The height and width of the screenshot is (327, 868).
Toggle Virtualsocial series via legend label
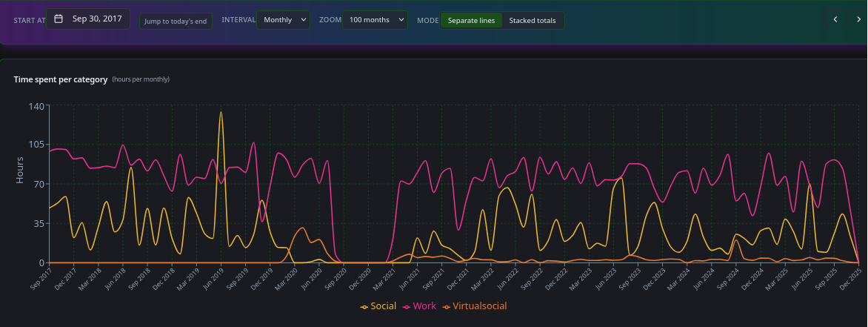click(479, 306)
